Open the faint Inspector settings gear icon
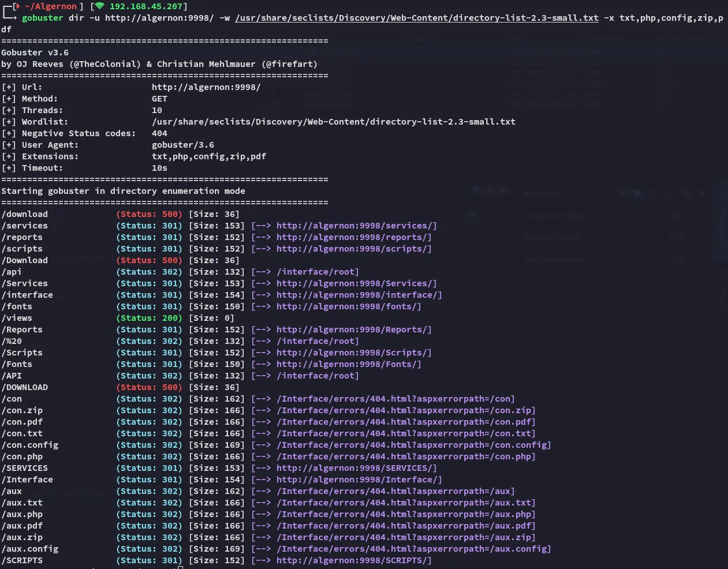Viewport: 728px width, 569px height. 686,193
